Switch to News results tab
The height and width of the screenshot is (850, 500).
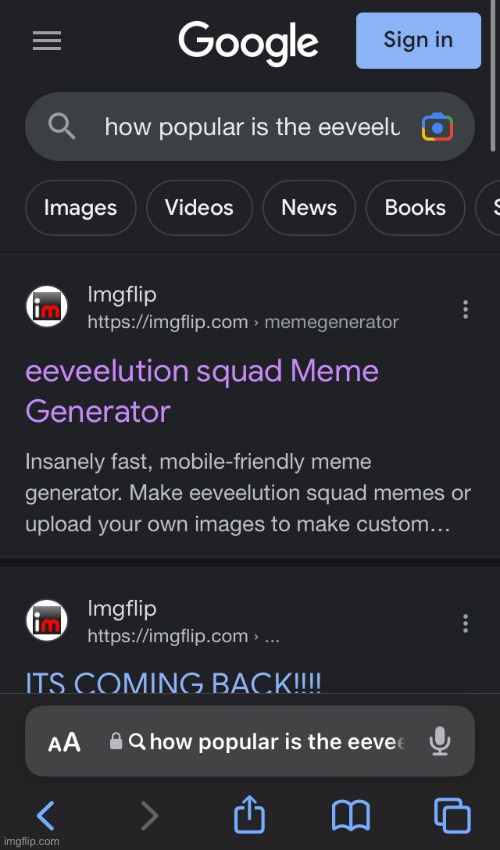[309, 208]
